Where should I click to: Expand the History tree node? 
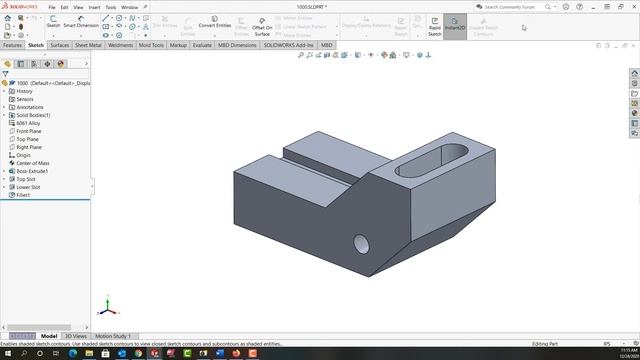(x=4, y=91)
